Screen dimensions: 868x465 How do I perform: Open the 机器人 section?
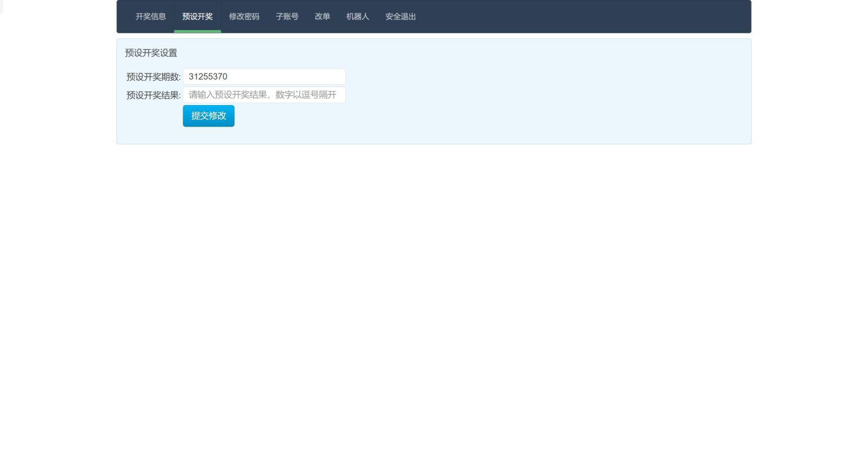(x=357, y=16)
